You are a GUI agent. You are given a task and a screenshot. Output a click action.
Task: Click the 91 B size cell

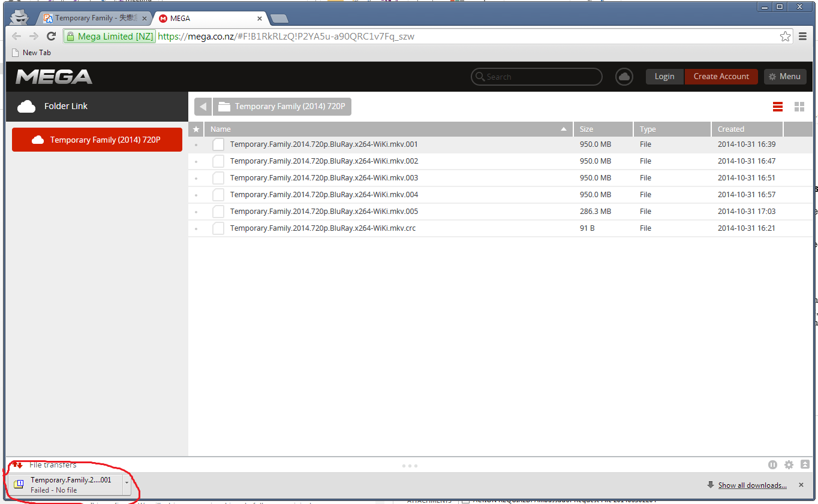(587, 228)
